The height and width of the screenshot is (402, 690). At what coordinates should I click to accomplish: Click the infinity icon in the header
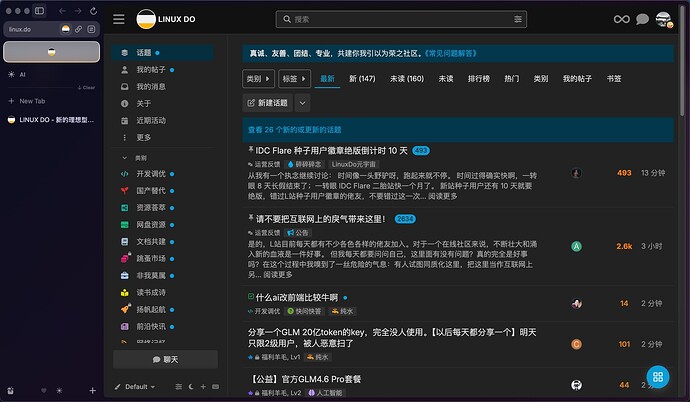621,19
